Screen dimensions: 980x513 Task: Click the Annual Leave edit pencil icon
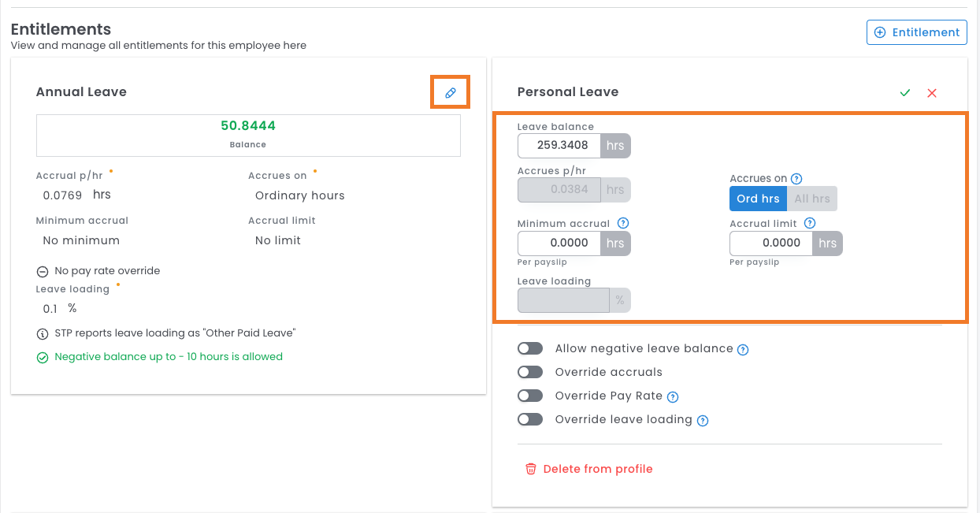point(450,92)
